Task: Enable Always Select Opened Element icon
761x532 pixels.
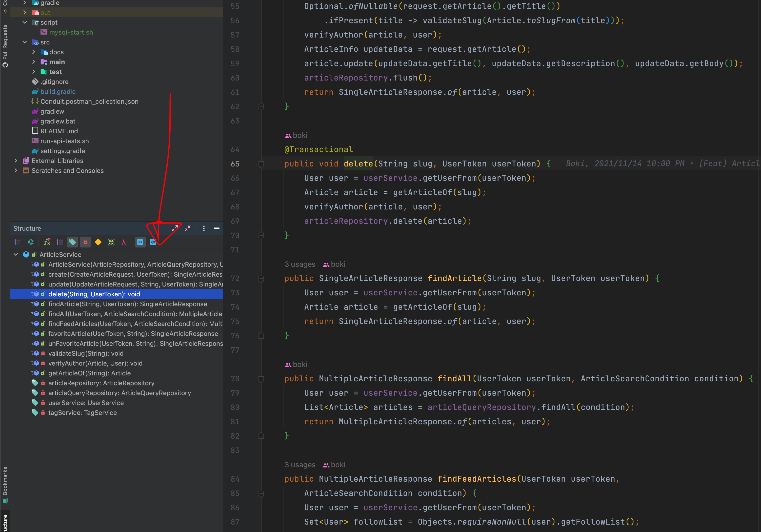Action: coord(153,242)
